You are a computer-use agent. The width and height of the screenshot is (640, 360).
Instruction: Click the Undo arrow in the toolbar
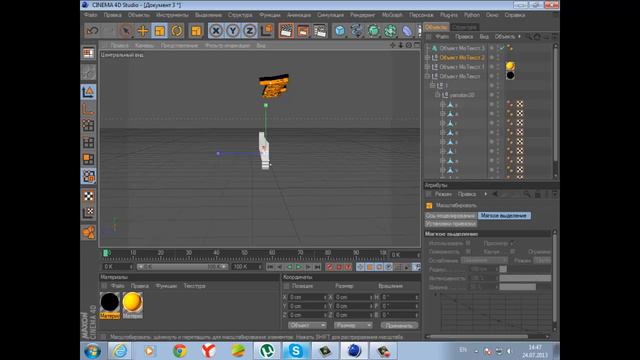point(93,31)
